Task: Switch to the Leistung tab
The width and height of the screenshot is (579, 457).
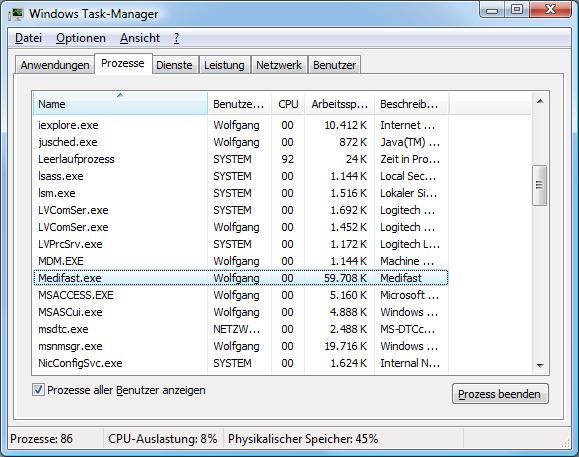Action: point(224,65)
